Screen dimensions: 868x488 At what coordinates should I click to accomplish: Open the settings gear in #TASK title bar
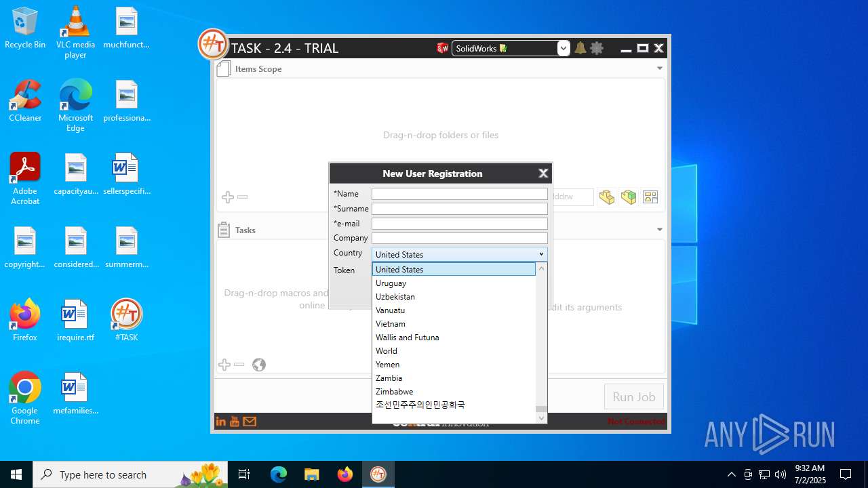(x=597, y=48)
